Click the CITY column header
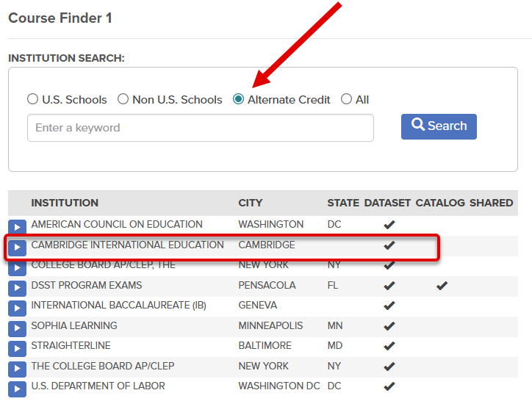 (x=251, y=203)
